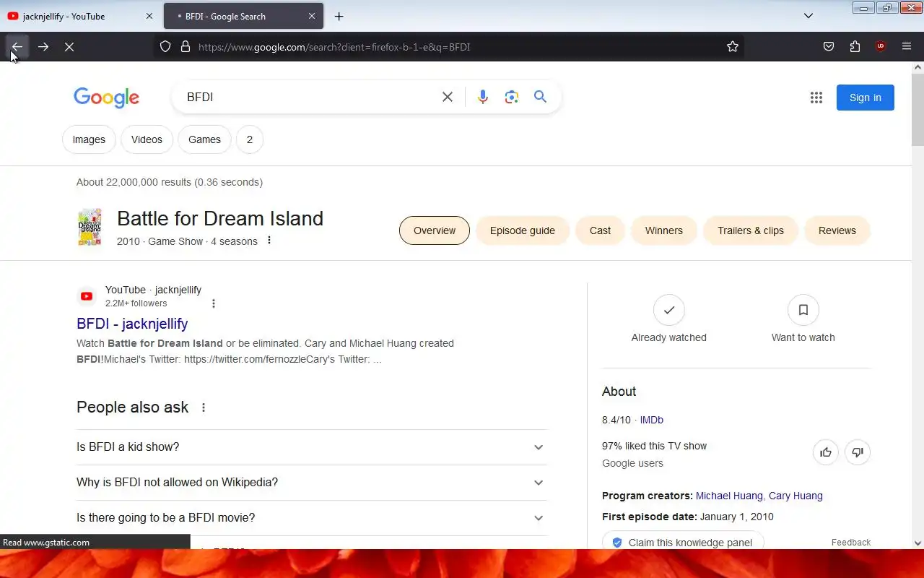Filter results by Videos
Viewport: 924px width, 578px height.
[x=147, y=139]
